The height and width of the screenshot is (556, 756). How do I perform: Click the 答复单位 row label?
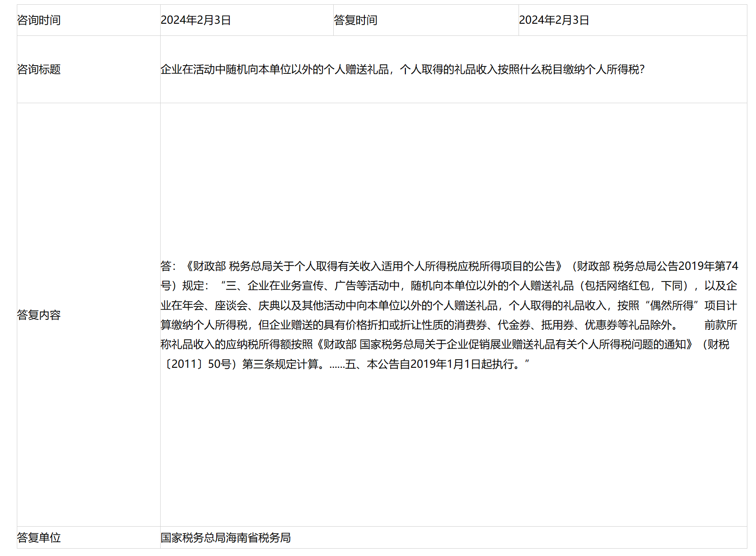[x=38, y=538]
